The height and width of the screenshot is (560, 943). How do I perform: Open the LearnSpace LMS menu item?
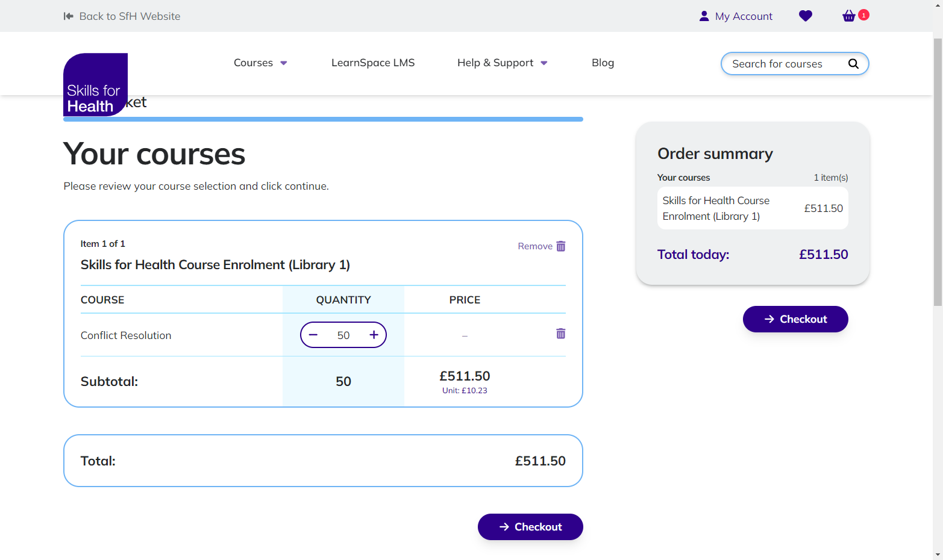coord(373,63)
